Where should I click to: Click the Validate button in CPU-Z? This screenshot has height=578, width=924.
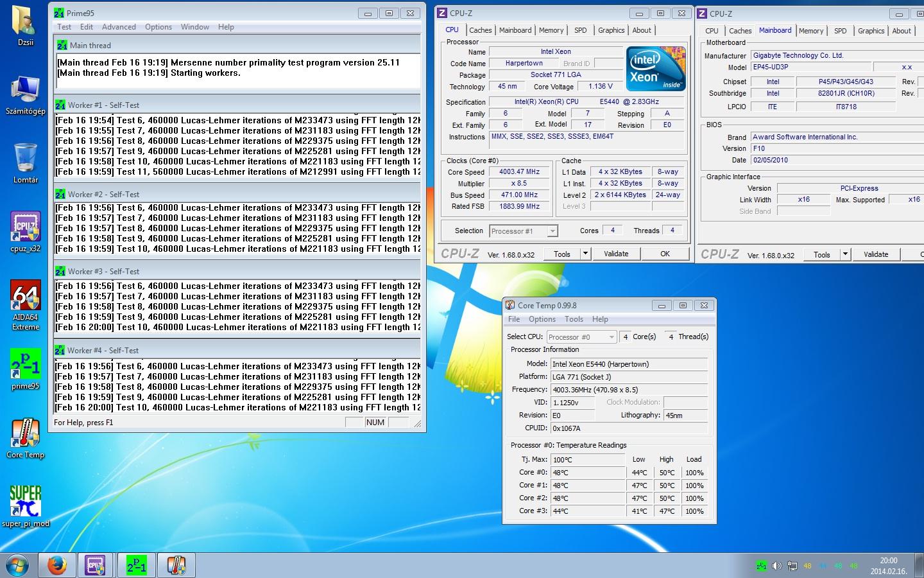(x=616, y=254)
